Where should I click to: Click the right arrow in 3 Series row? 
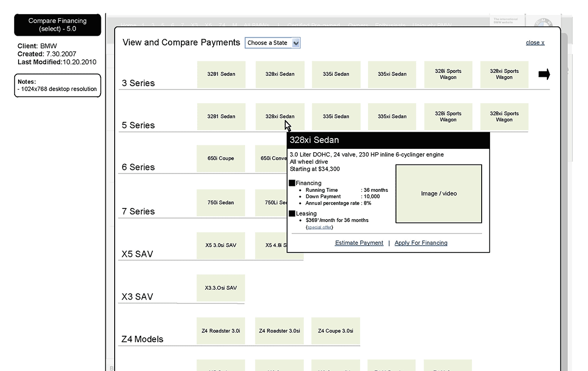544,74
